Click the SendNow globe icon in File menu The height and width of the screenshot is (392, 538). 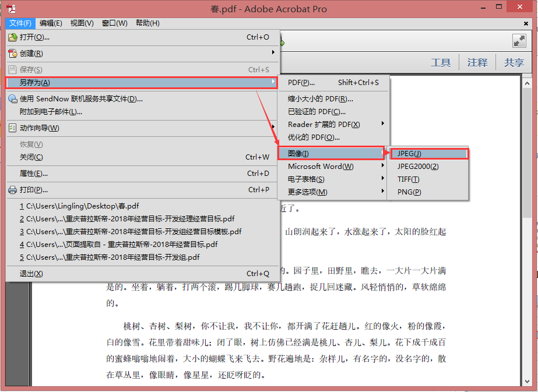point(13,99)
